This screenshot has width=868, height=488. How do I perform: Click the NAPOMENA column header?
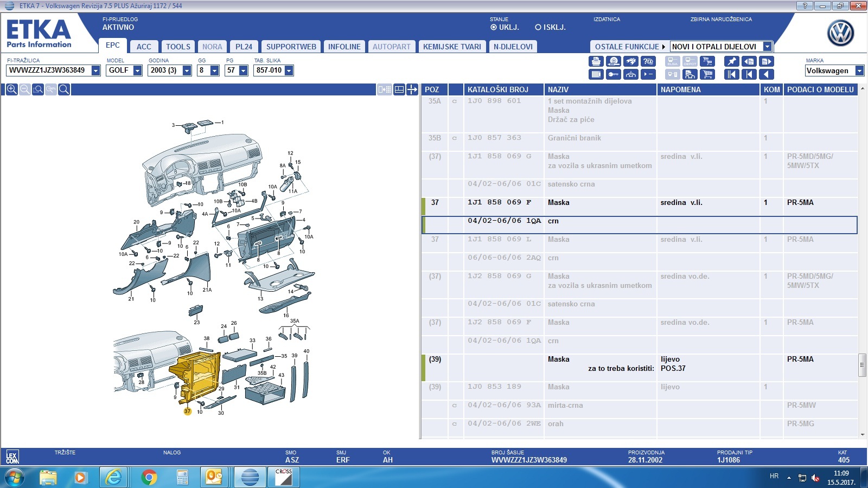(708, 89)
